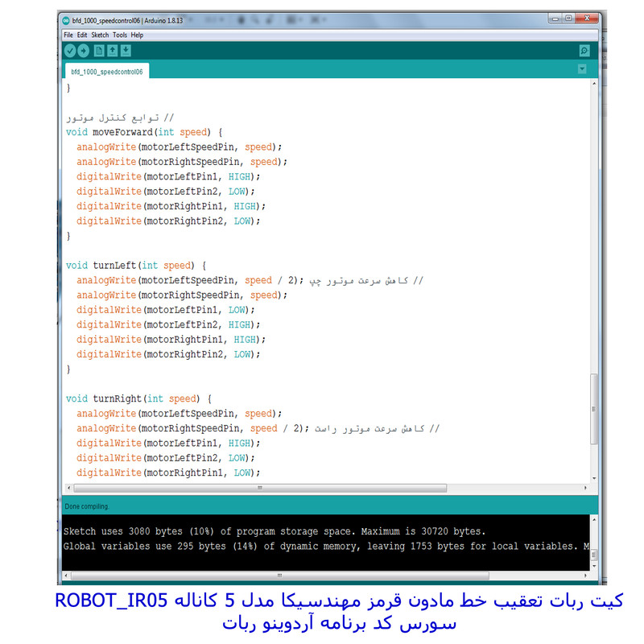Open the Help menu

(137, 35)
